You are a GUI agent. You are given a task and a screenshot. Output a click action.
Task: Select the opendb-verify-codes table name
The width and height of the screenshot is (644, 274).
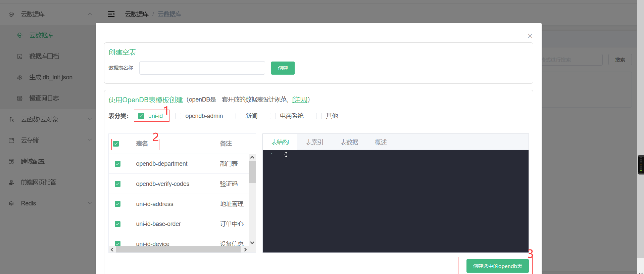point(163,184)
